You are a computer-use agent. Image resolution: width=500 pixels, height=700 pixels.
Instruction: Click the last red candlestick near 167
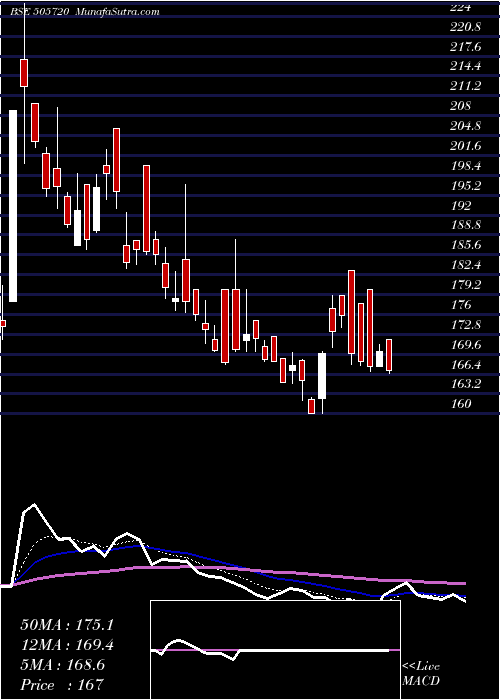pyautogui.click(x=389, y=355)
